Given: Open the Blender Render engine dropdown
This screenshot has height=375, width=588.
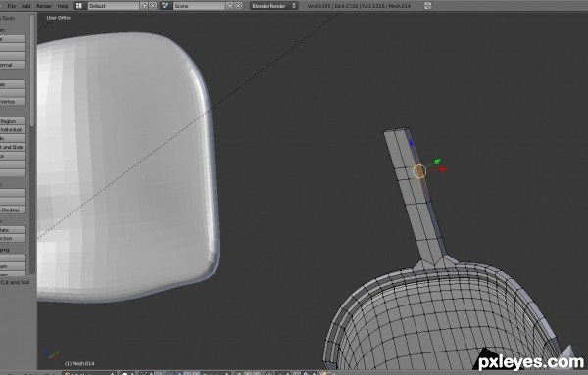Looking at the screenshot, I should click(274, 6).
